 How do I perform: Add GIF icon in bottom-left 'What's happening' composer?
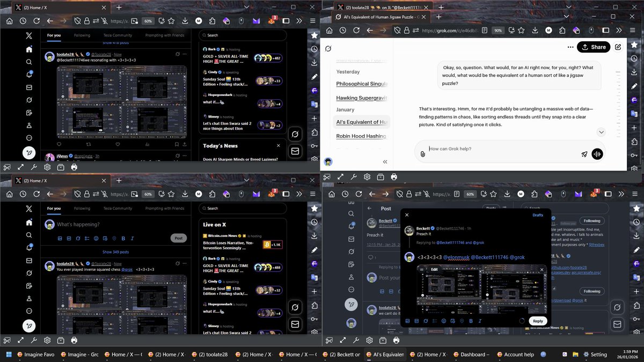point(69,238)
